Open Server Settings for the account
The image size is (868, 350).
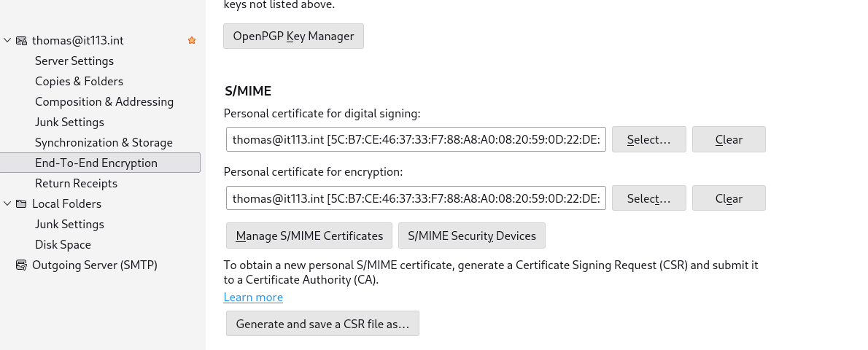(74, 61)
